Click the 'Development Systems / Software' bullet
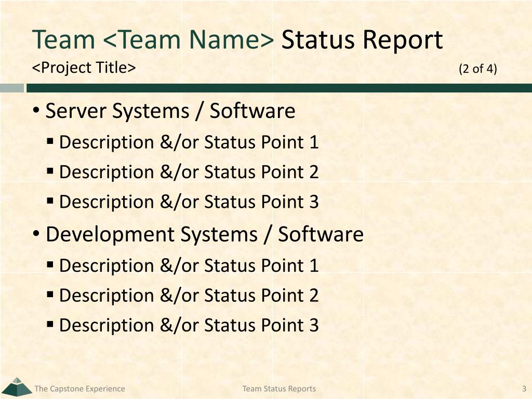This screenshot has width=532, height=399. [x=205, y=234]
